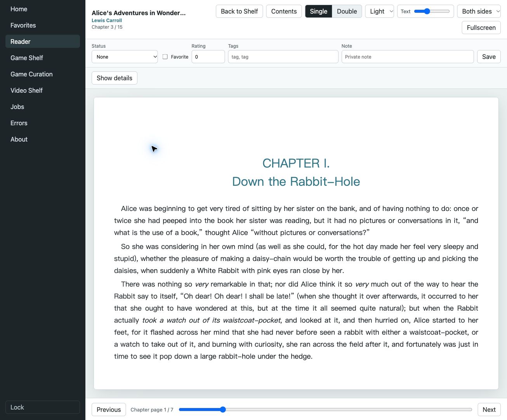Click the 'Chapter 3 / 15' text
The image size is (507, 420).
point(107,27)
